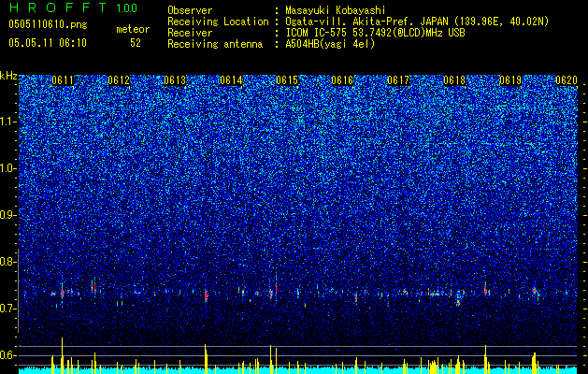The height and width of the screenshot is (374, 588).
Task: Click the 0.6 kHz axis tick label
Action: [x=8, y=355]
